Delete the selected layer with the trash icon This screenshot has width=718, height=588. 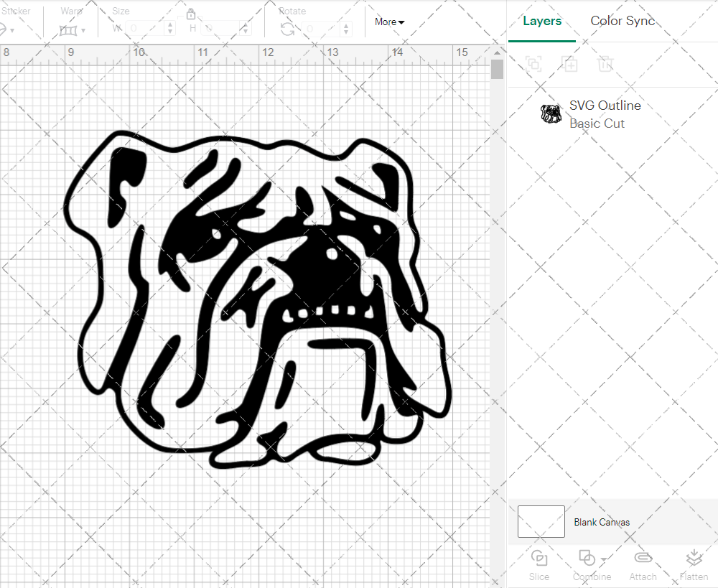[606, 65]
